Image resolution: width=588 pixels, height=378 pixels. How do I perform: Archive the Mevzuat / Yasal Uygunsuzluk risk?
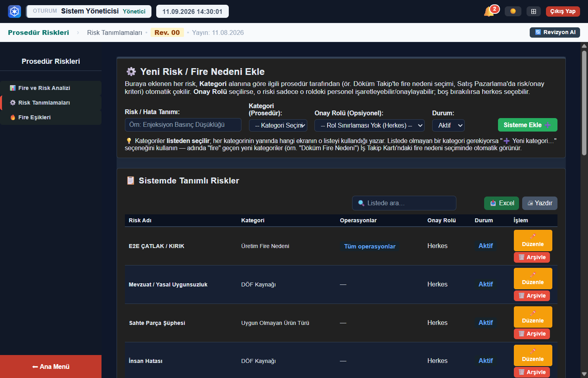click(x=532, y=296)
